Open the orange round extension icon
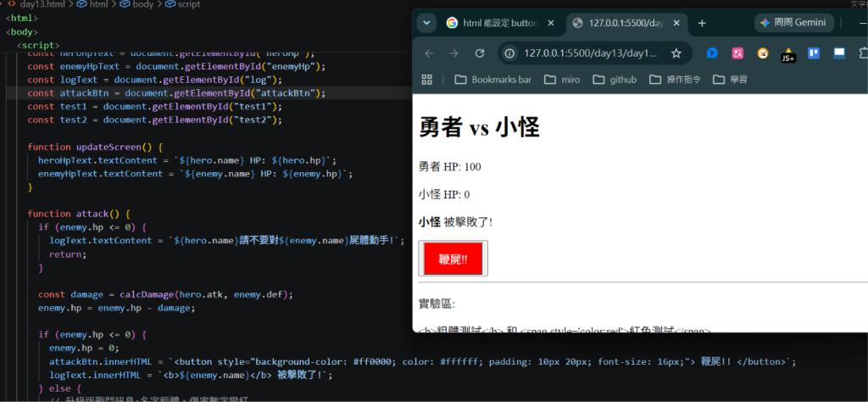The height and width of the screenshot is (402, 868). pyautogui.click(x=763, y=53)
